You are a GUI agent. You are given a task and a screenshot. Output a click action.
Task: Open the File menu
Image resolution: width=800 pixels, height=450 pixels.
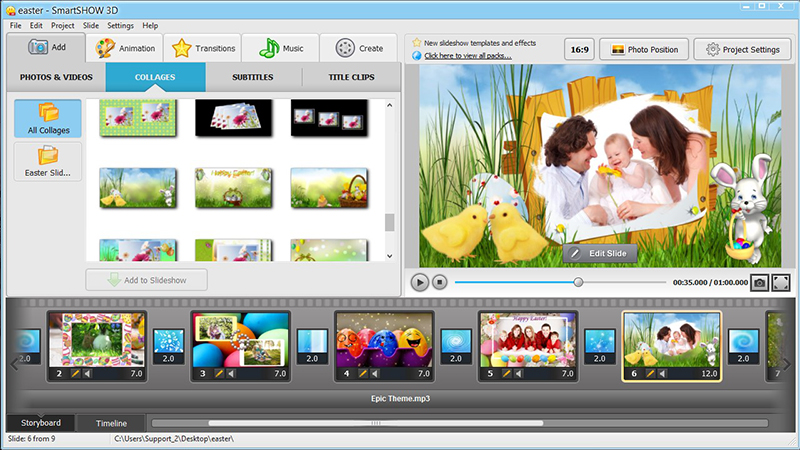click(x=15, y=26)
